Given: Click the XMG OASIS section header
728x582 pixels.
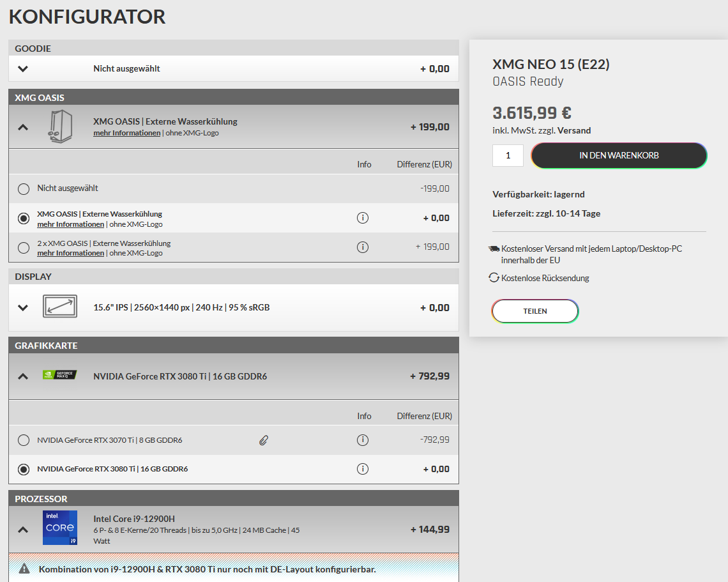Looking at the screenshot, I should (234, 97).
